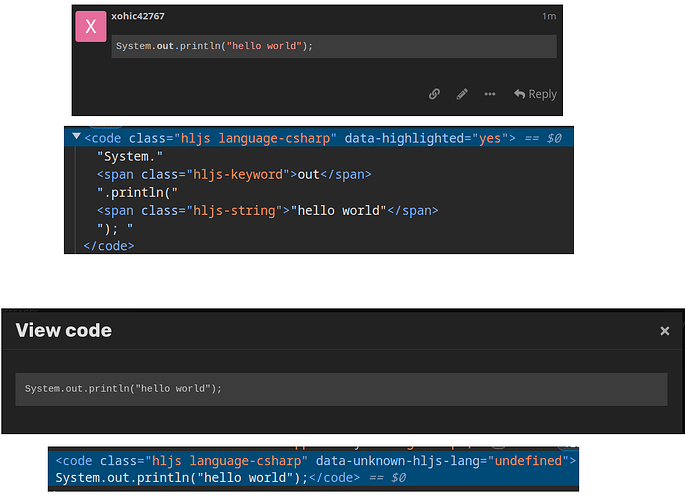Select the hljs-keyword span node line
This screenshot has width=685, height=500.
point(234,175)
